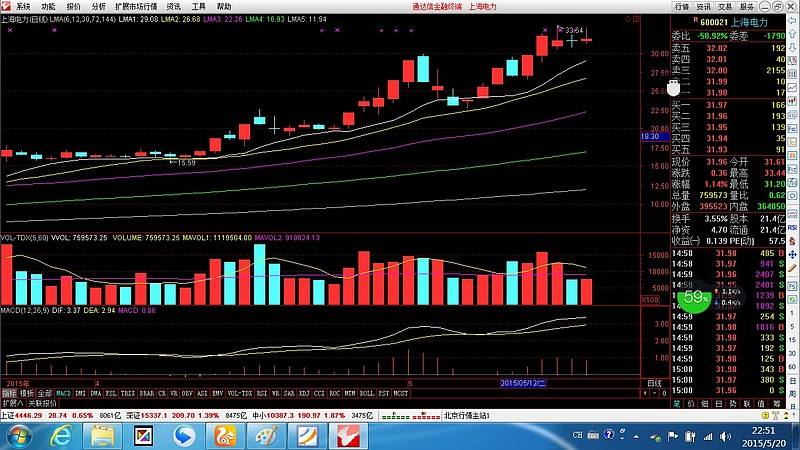Open the 资讯 menu in the menu bar
Screen dimensions: 800x450
pos(173,7)
